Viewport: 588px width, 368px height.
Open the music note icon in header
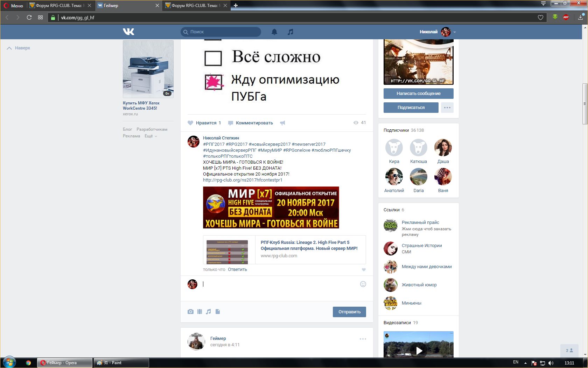point(290,32)
